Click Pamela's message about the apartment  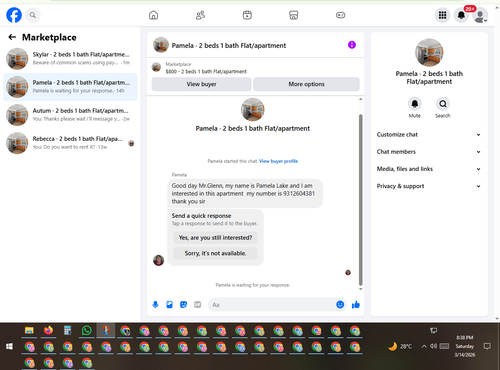[x=245, y=193]
